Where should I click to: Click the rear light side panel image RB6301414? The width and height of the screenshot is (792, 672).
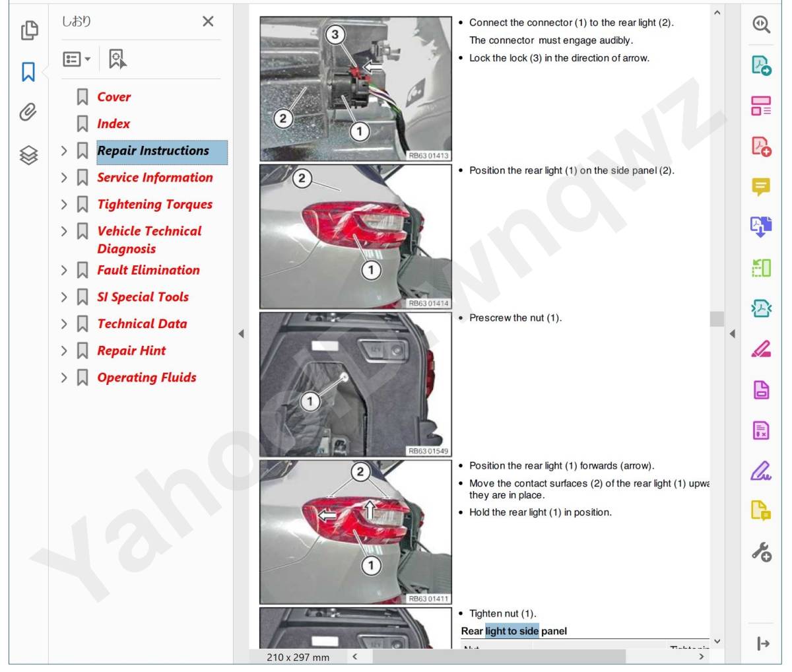tap(356, 236)
